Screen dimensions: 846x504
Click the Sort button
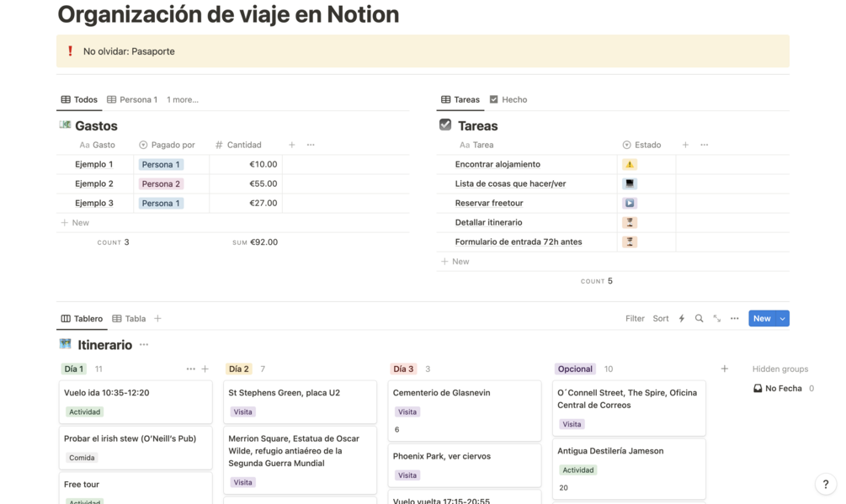click(x=661, y=319)
